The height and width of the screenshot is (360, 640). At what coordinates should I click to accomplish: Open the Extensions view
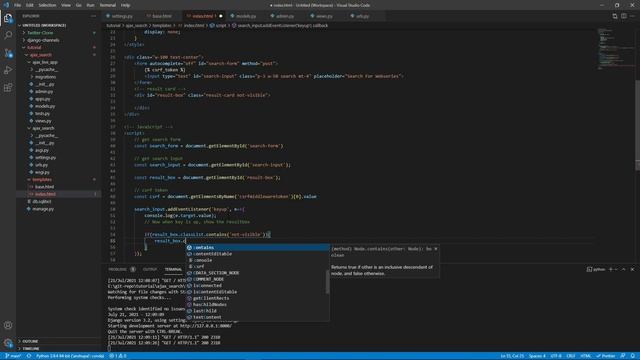pyautogui.click(x=8, y=88)
